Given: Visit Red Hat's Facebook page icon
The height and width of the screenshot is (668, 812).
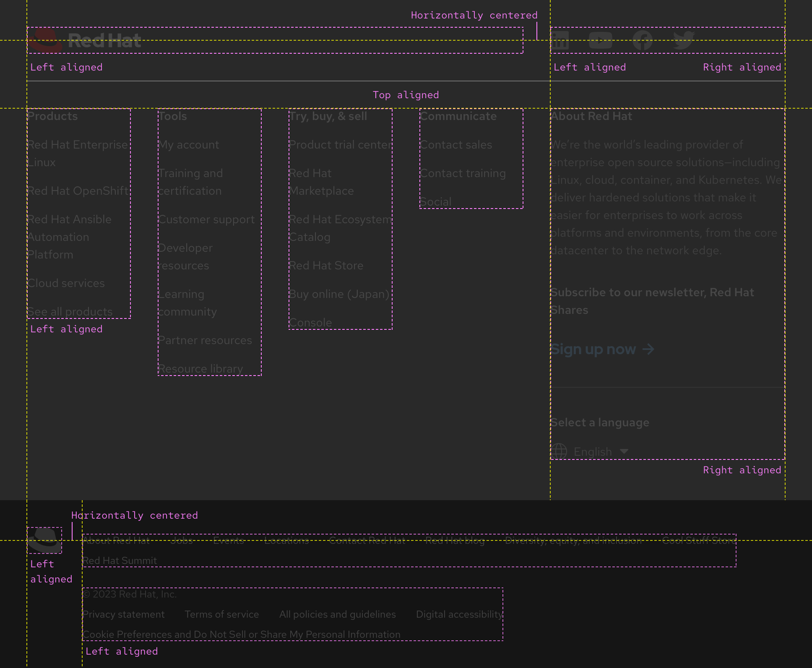Looking at the screenshot, I should pyautogui.click(x=642, y=41).
